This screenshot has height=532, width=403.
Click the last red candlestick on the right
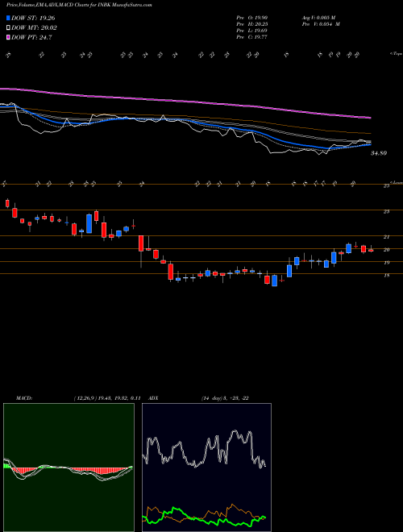click(371, 251)
